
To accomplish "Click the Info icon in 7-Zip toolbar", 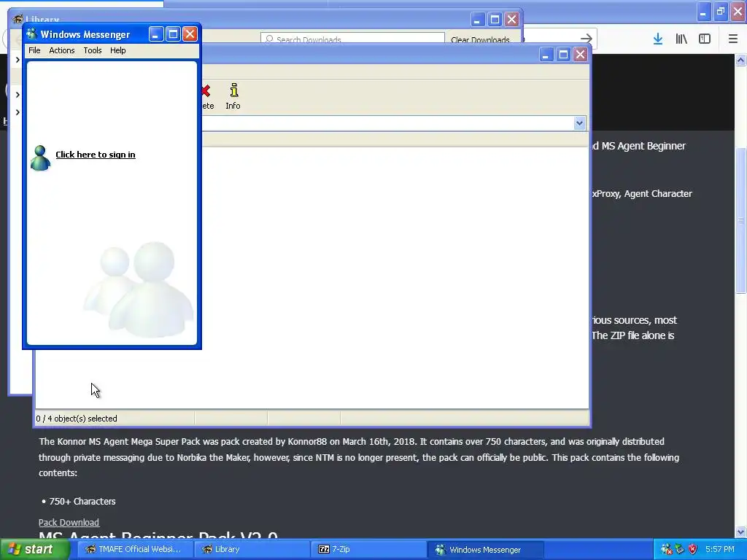I will 233,97.
